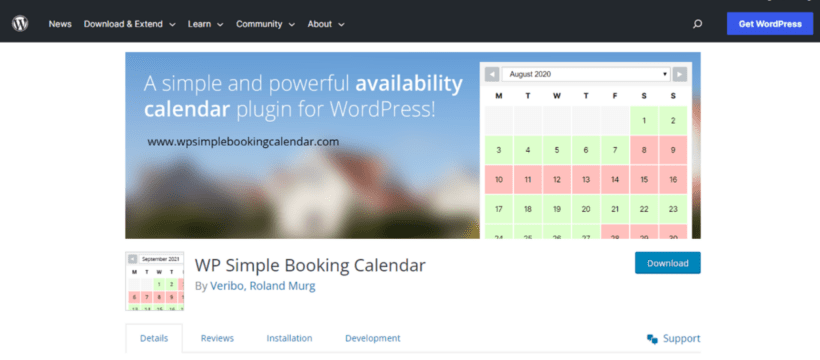Open the search magnifier icon

tap(697, 24)
